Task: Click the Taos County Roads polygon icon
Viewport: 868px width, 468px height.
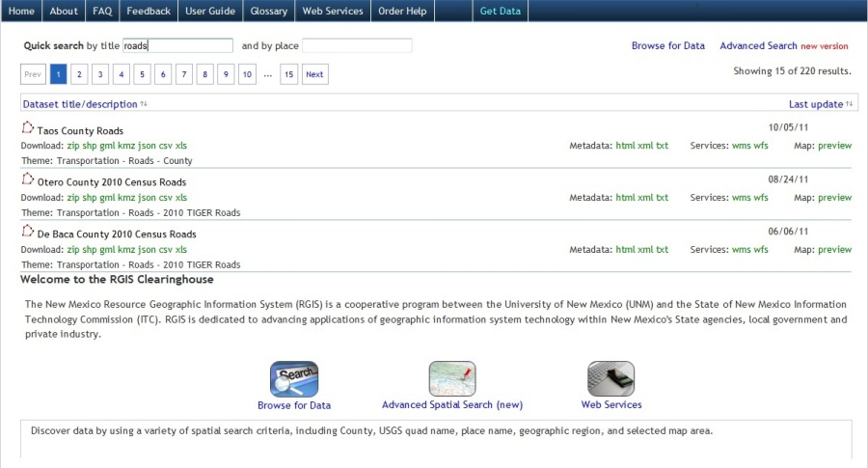Action: tap(27, 128)
